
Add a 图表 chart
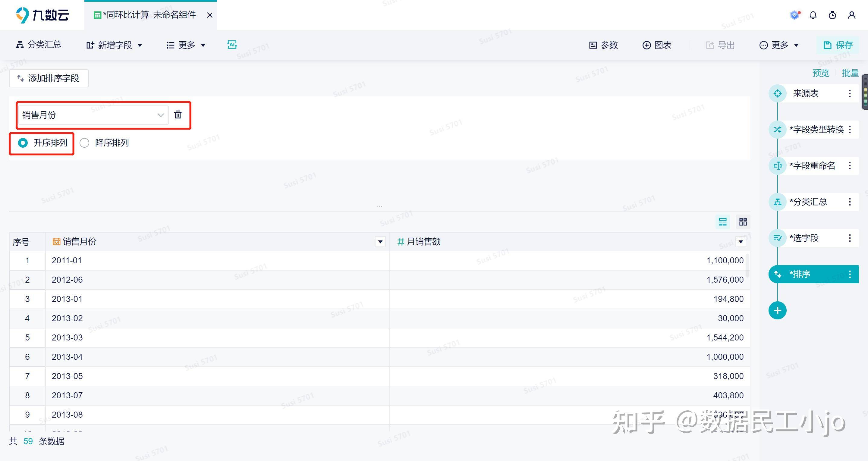click(x=657, y=45)
